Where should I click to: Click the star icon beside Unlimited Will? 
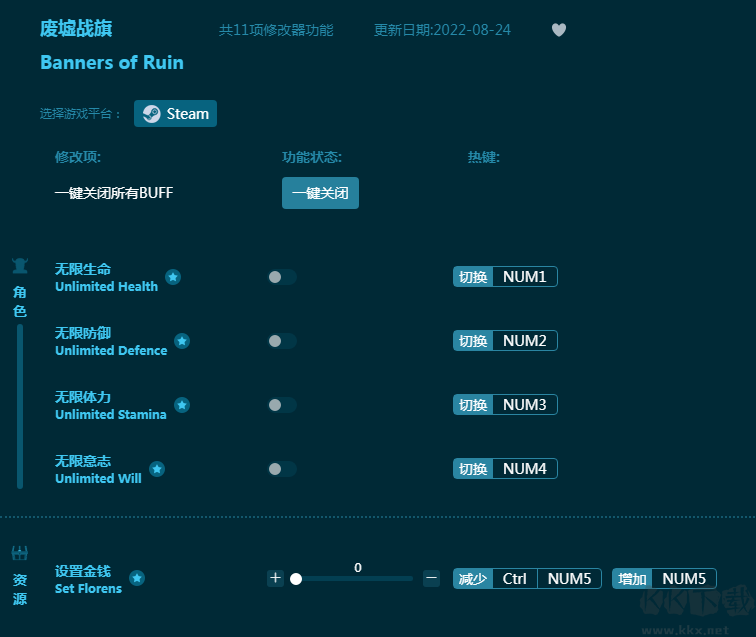pos(157,469)
